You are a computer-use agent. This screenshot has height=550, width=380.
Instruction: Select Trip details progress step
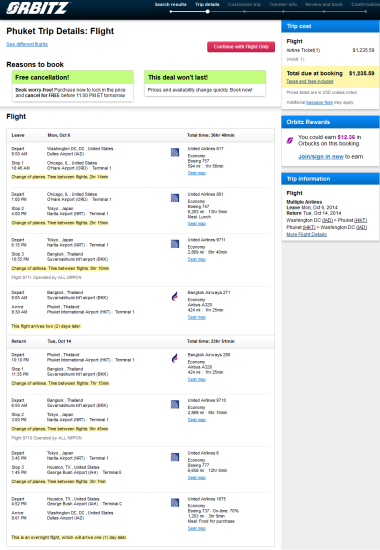207,5
